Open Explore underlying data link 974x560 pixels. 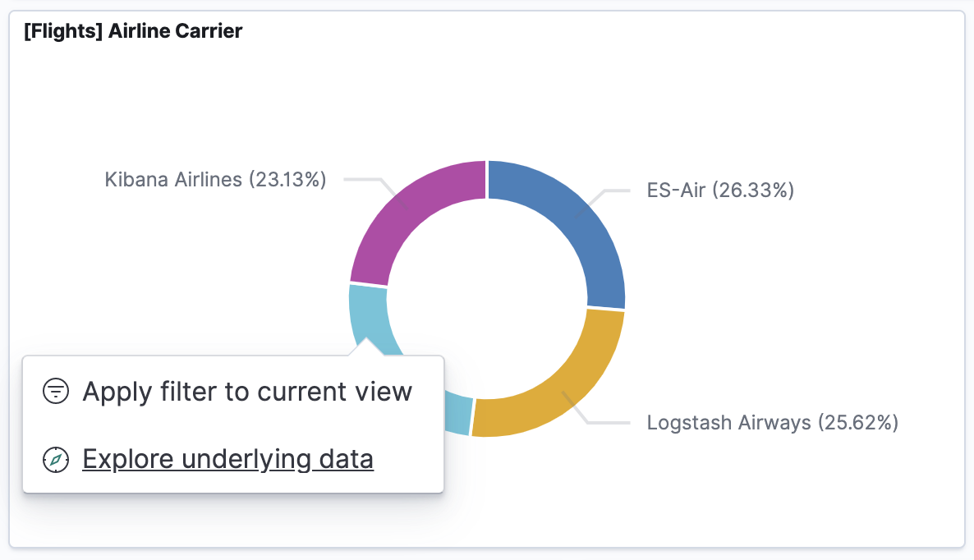point(227,458)
